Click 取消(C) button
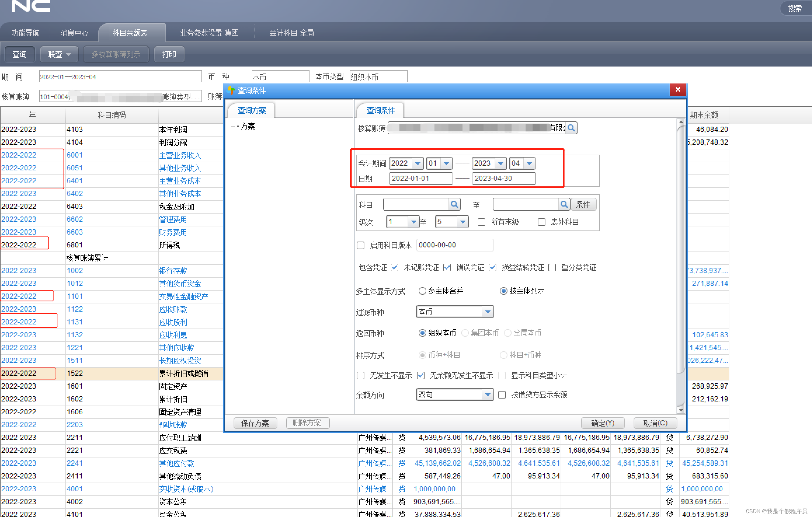 655,423
